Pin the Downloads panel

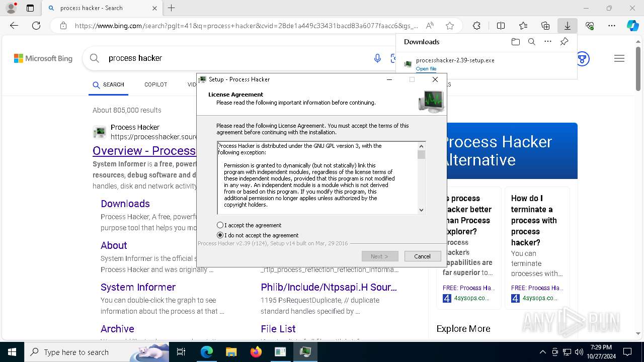tap(564, 42)
